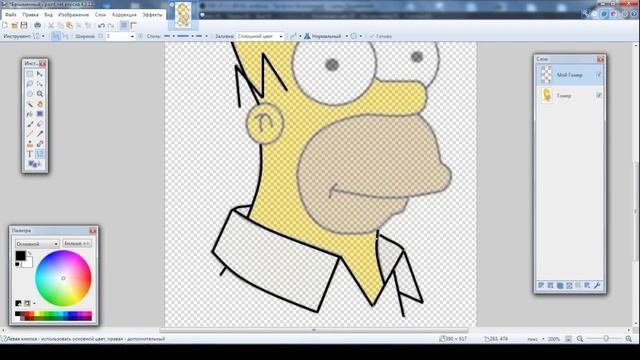Add a new layer in Layers panel
Image resolution: width=640 pixels, height=360 pixels.
(x=541, y=285)
